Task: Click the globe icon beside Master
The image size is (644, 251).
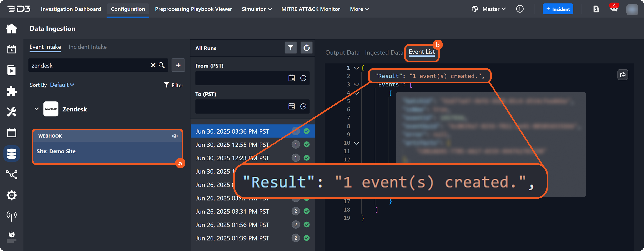Action: pyautogui.click(x=475, y=9)
